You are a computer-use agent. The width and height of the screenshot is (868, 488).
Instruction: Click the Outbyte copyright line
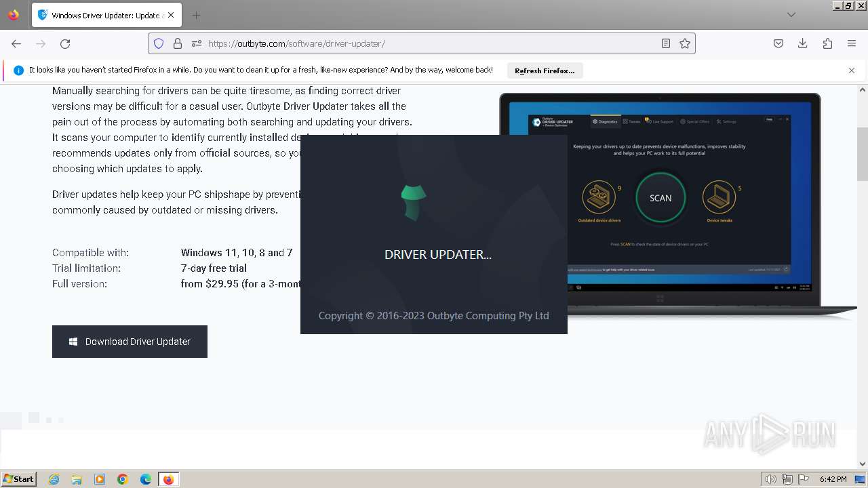click(x=434, y=316)
